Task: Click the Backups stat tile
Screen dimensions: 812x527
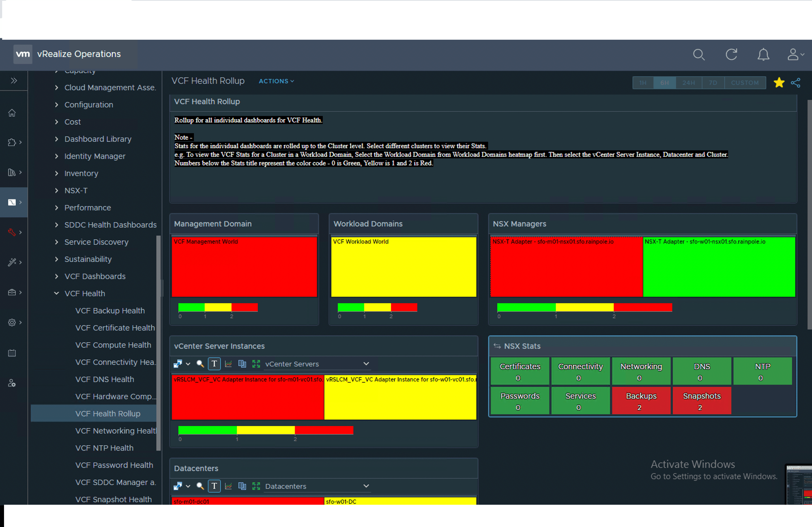Action: pos(641,401)
